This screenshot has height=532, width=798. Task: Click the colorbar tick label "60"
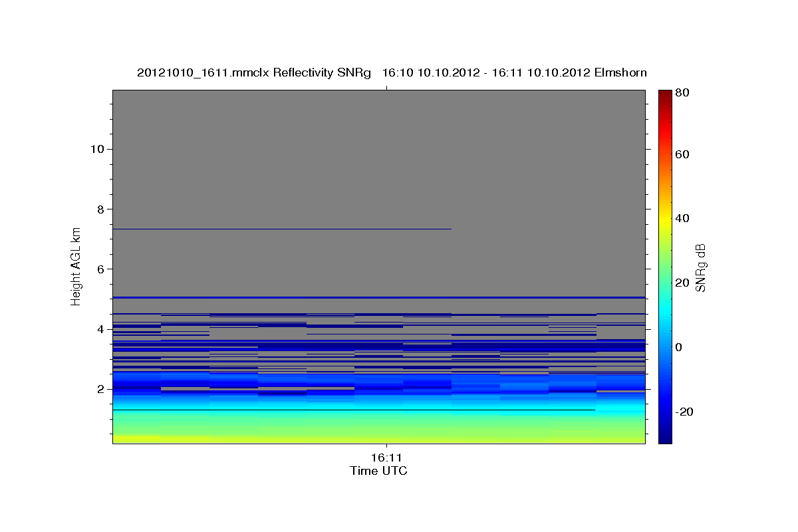682,154
